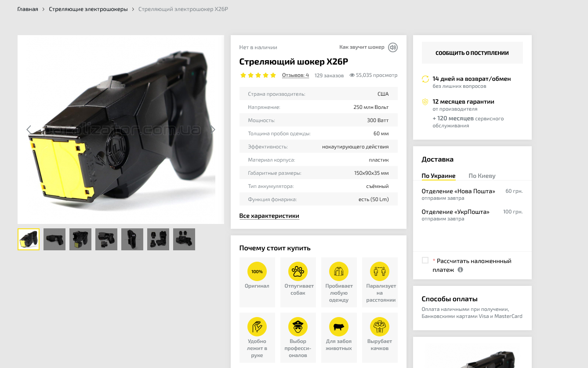Viewport: 588px width, 368px height.
Task: Click the bodybuilder icon Вырубает качков
Action: (380, 327)
